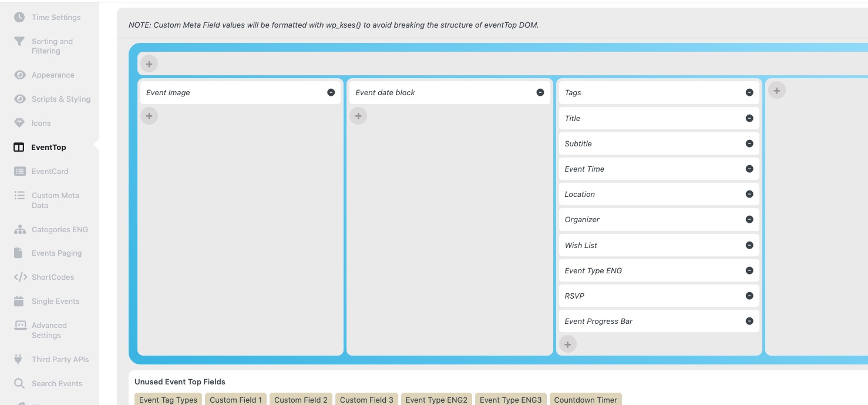Image resolution: width=868 pixels, height=405 pixels.
Task: Remove the Event Type ENG field
Action: (x=749, y=270)
